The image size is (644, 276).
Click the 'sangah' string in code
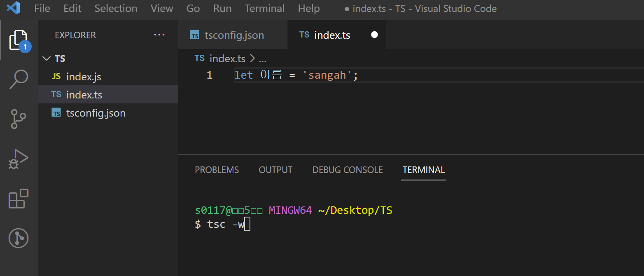(x=327, y=75)
